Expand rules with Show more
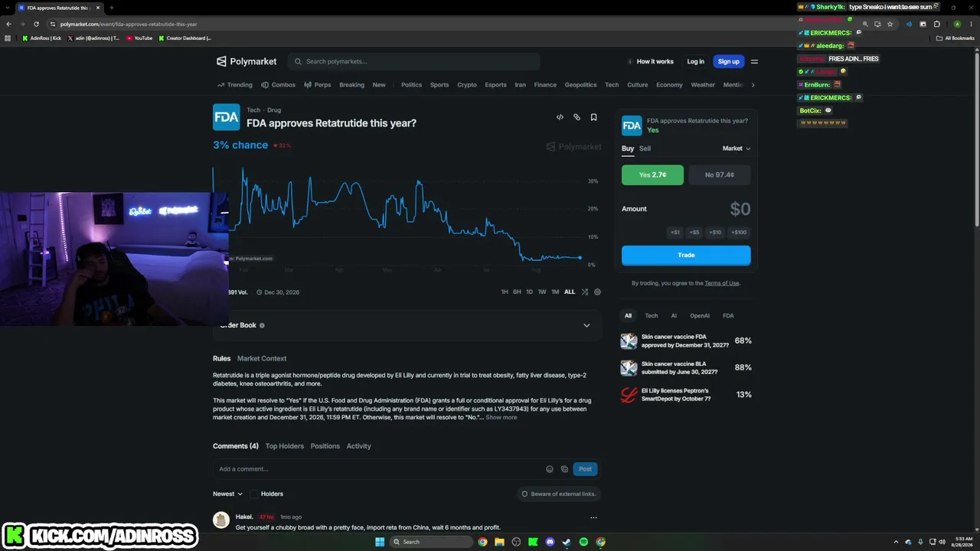Viewport: 980px width, 551px height. (501, 417)
